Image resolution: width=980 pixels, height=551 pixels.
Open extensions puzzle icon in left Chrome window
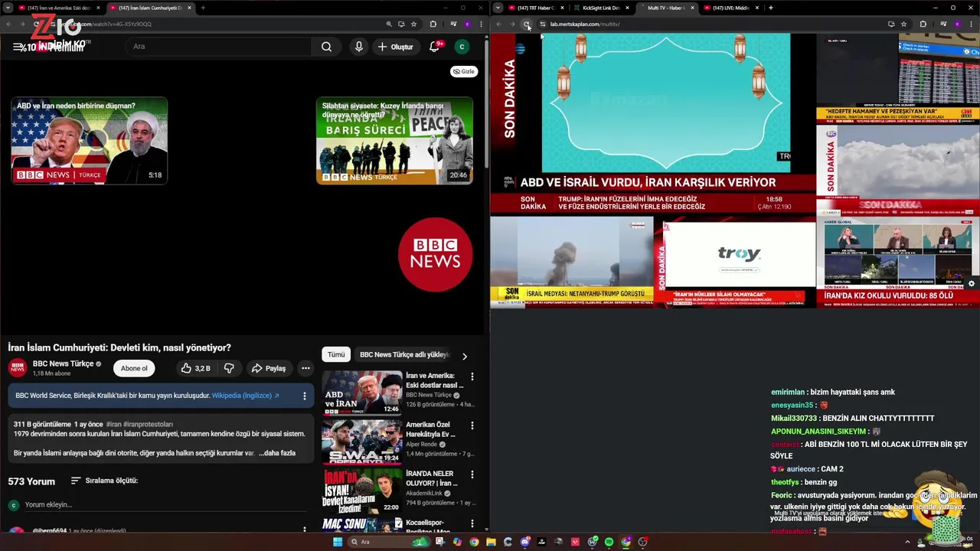click(x=433, y=24)
